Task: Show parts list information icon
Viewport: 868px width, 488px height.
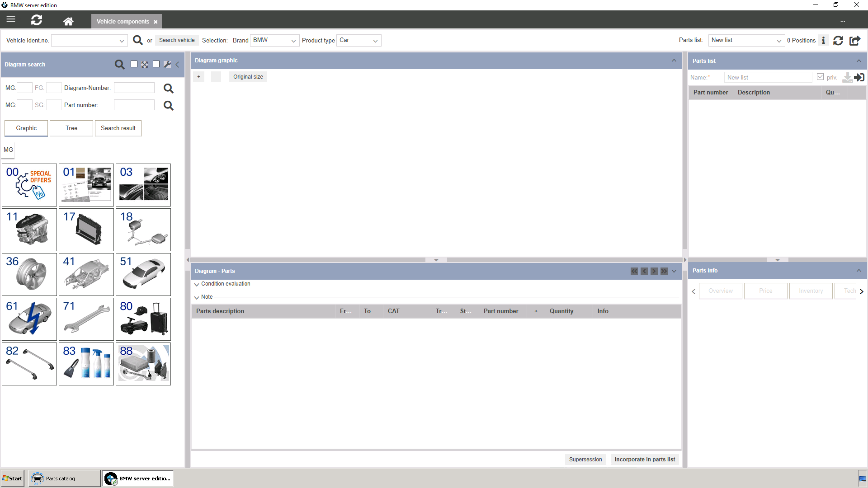Action: pyautogui.click(x=824, y=40)
